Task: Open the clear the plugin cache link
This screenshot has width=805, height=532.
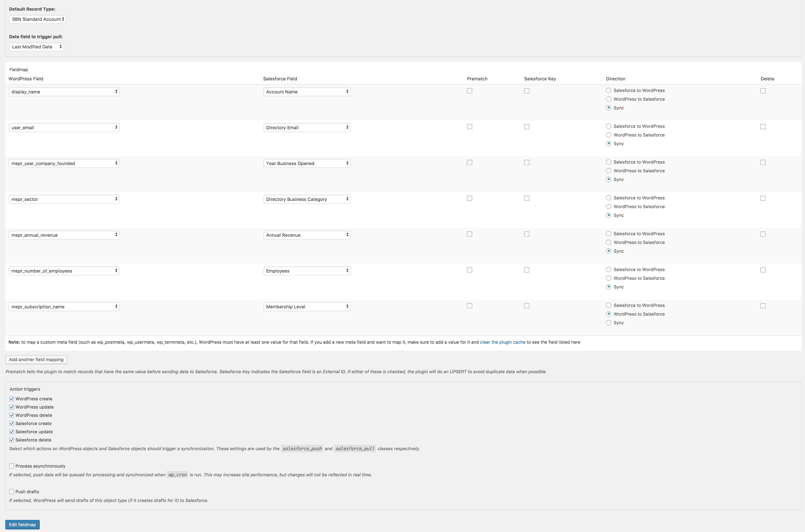Action: [x=502, y=342]
